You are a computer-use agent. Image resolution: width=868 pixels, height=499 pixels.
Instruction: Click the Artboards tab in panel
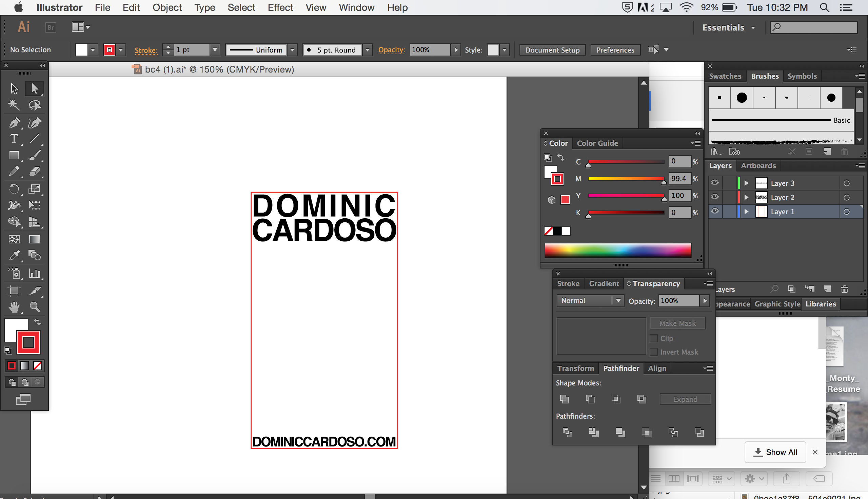pyautogui.click(x=759, y=165)
